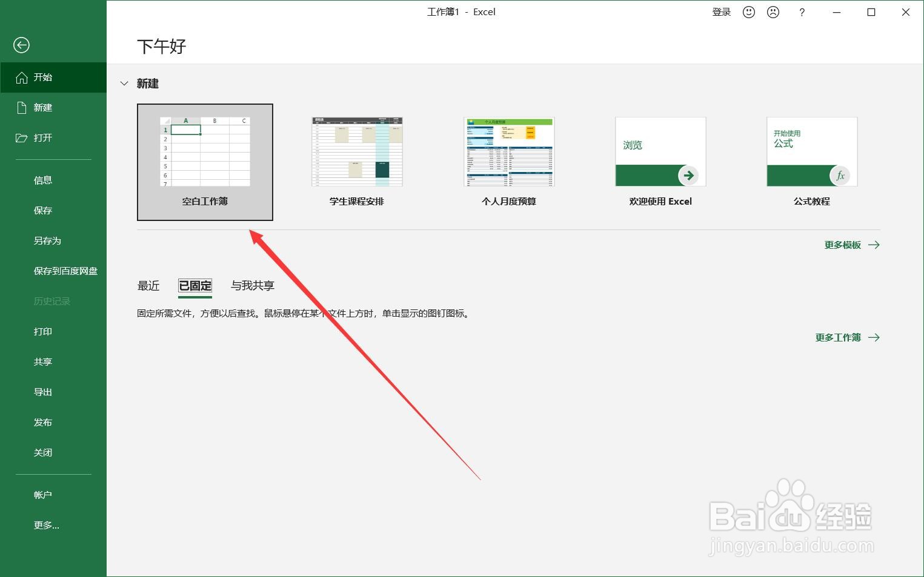This screenshot has height=577, width=924.
Task: Switch to the 已固定 tab
Action: point(195,286)
